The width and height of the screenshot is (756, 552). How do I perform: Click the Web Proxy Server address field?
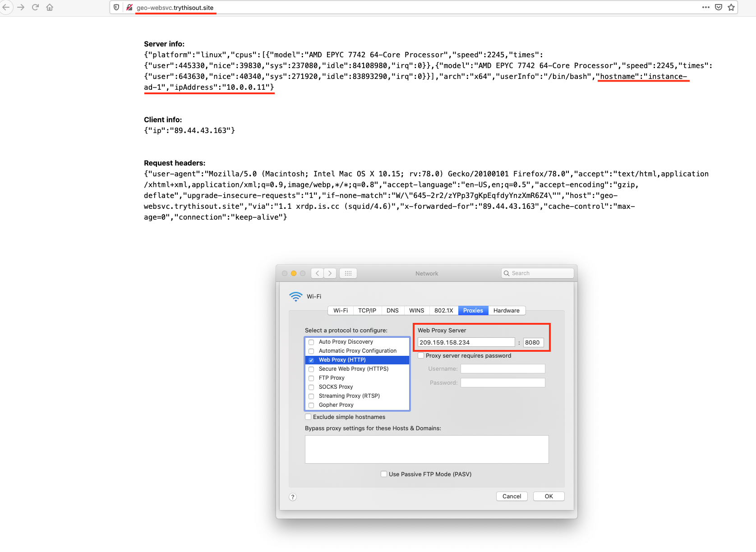pos(466,342)
